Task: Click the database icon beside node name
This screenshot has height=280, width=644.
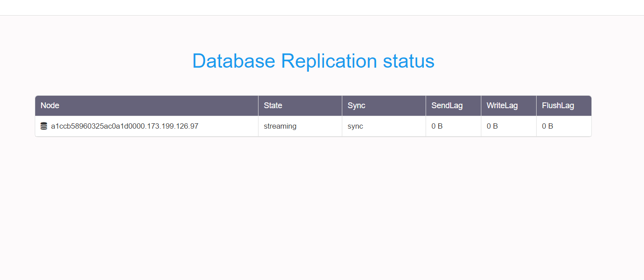Action: click(44, 126)
